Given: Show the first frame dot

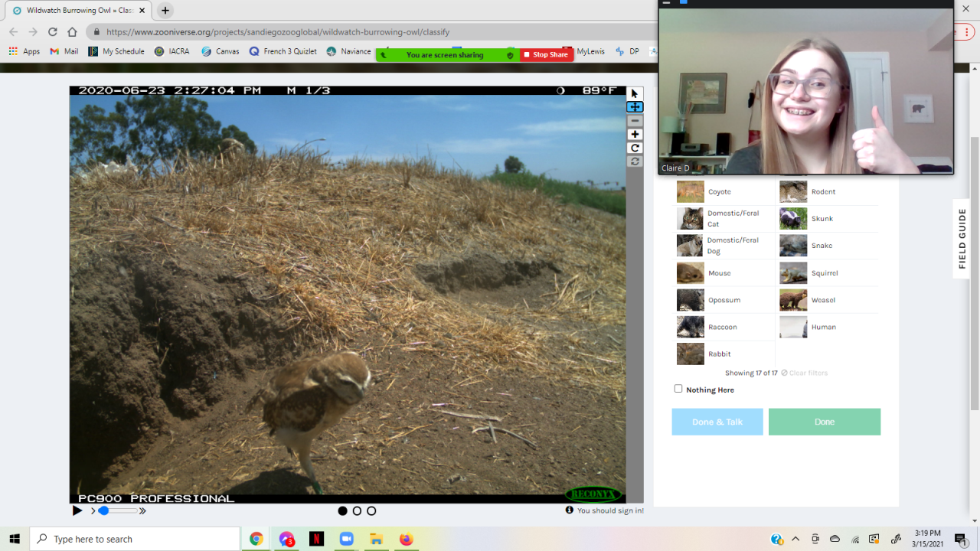Looking at the screenshot, I should click(343, 511).
